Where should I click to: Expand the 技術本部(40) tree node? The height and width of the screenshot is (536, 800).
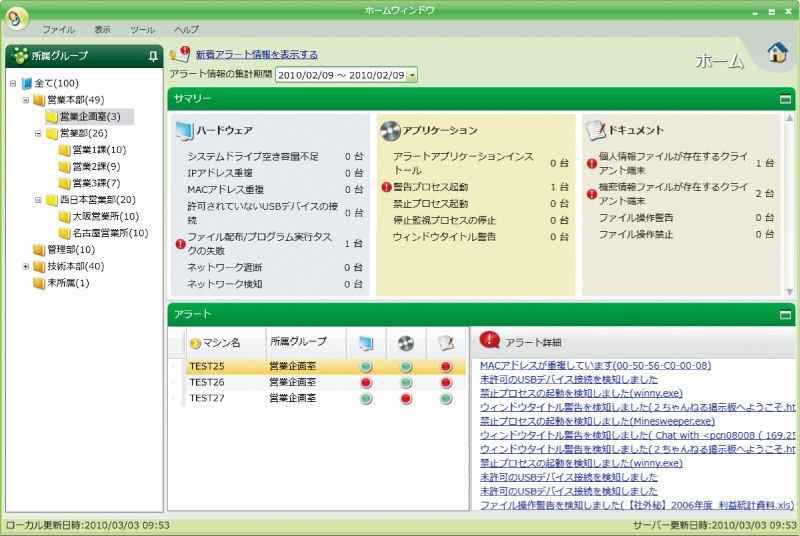tap(26, 266)
